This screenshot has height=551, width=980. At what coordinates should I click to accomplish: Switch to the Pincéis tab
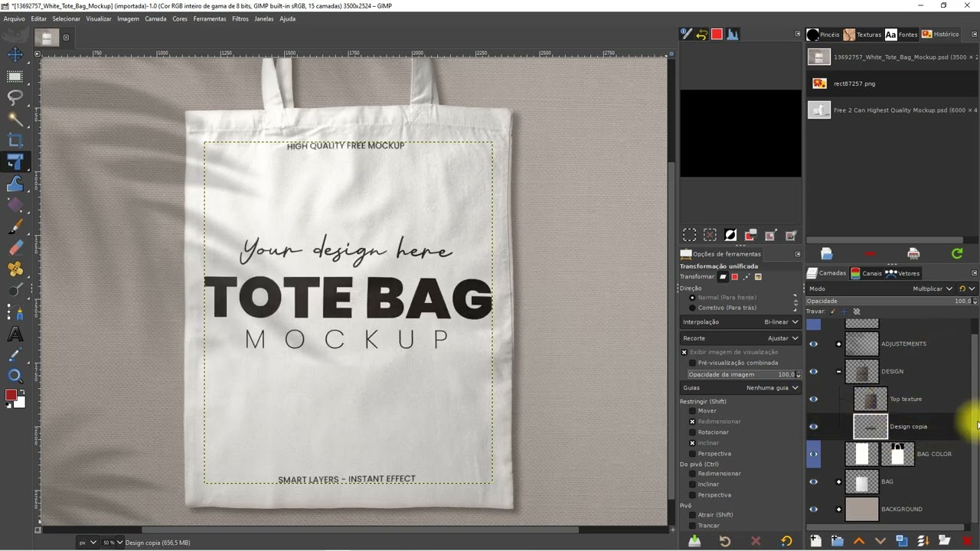coord(824,34)
